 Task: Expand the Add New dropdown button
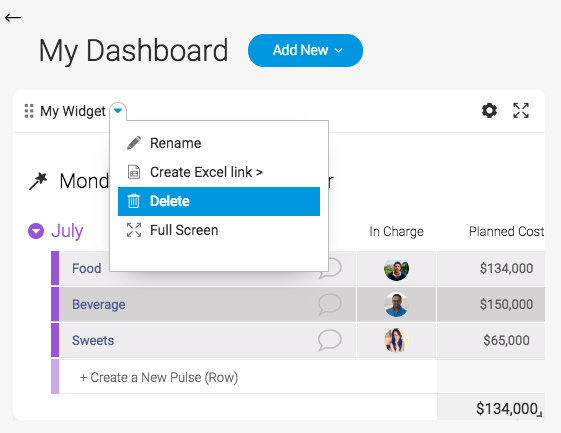305,50
